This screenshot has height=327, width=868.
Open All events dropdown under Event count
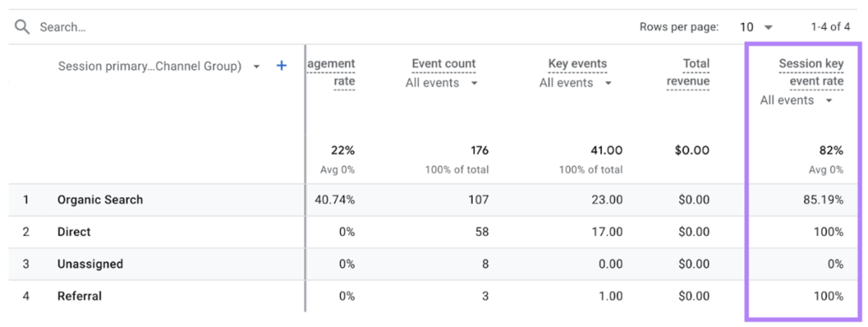(x=441, y=83)
